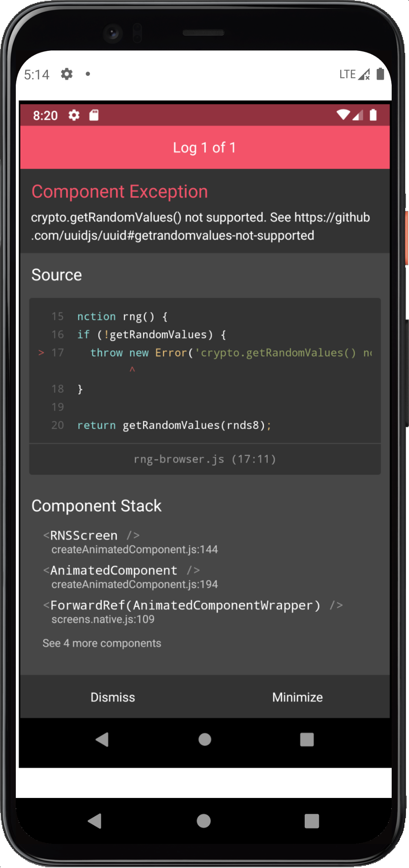Click the gear icon beside the 5:14 clock
The width and height of the screenshot is (409, 868).
(x=67, y=74)
